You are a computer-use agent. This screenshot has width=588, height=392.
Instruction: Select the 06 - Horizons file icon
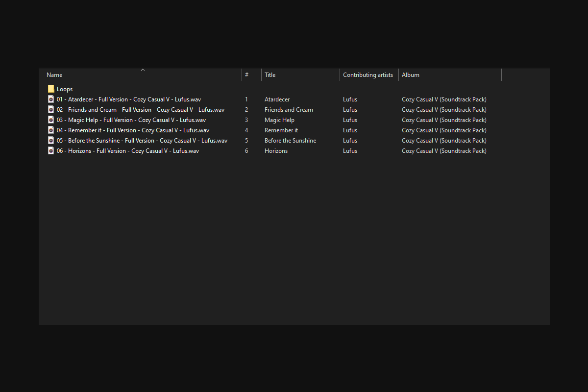pyautogui.click(x=51, y=151)
